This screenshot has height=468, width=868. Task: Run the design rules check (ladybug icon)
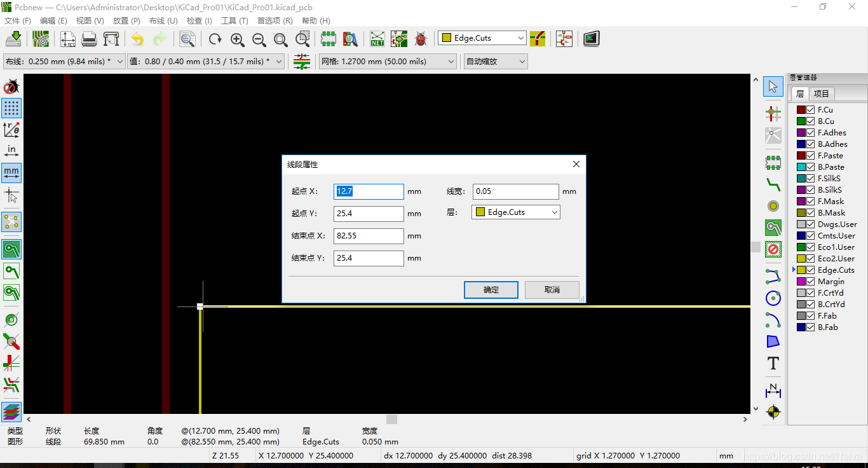coord(420,39)
